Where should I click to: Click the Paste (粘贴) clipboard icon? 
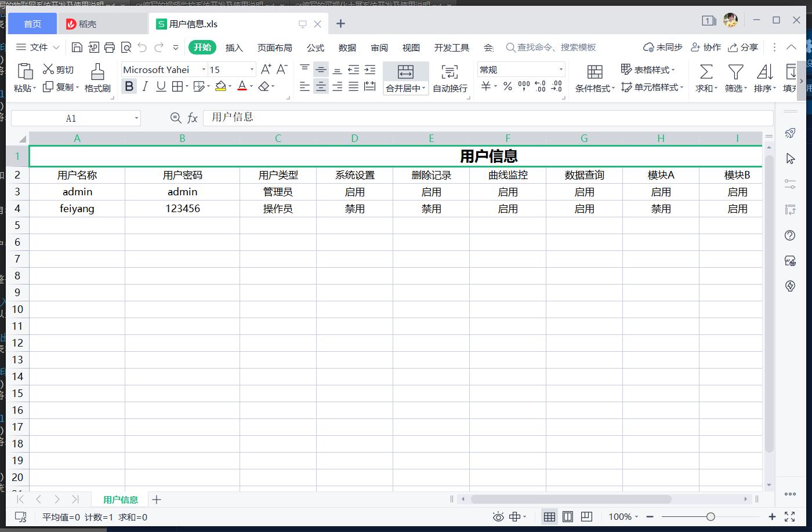pos(25,71)
